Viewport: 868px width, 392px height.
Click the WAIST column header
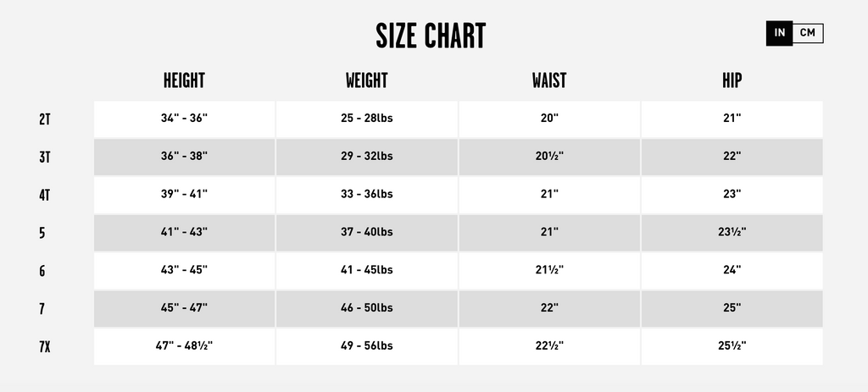pos(549,80)
